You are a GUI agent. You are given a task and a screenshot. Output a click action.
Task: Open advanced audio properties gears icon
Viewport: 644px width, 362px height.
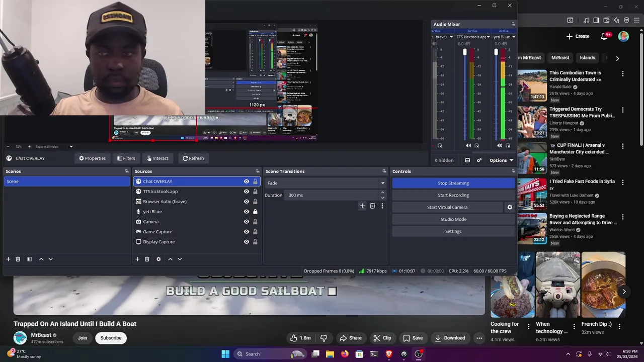click(479, 160)
